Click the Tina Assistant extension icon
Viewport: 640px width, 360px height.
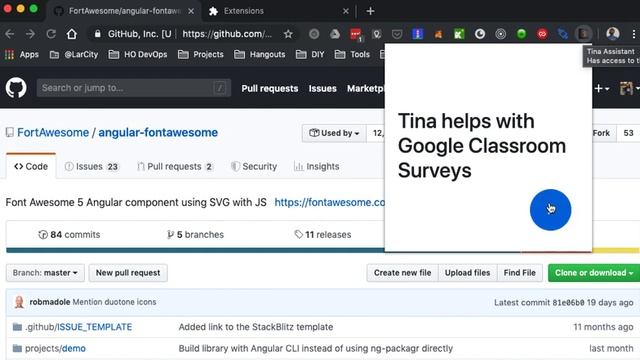pyautogui.click(x=583, y=34)
